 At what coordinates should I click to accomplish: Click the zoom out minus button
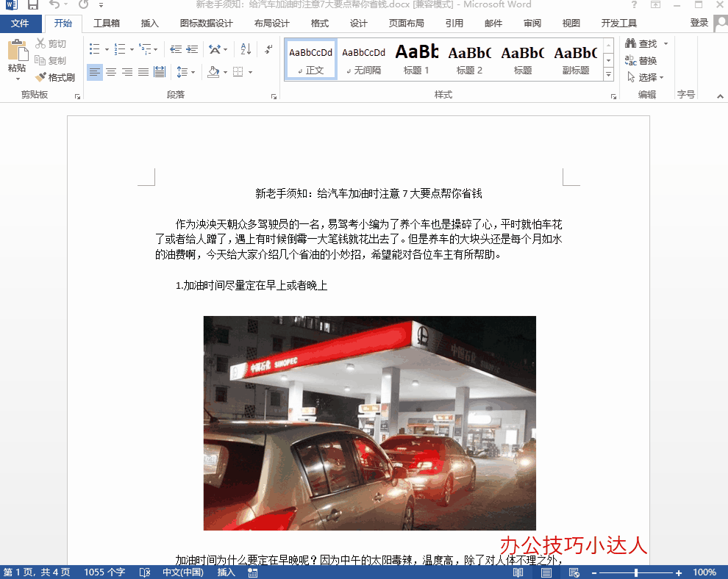click(594, 573)
